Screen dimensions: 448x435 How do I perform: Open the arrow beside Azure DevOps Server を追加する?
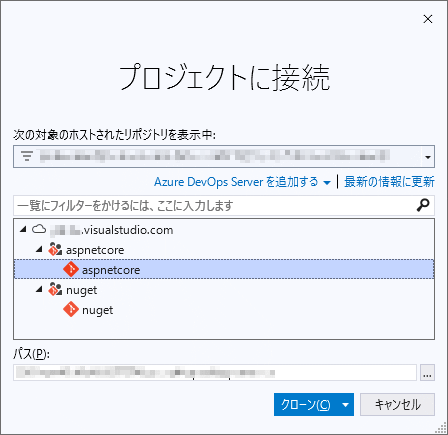coord(327,183)
